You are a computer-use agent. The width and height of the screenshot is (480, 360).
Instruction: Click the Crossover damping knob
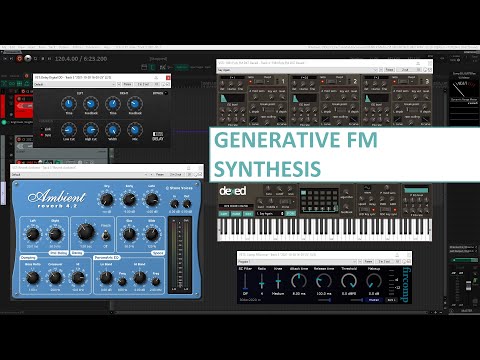(55, 277)
